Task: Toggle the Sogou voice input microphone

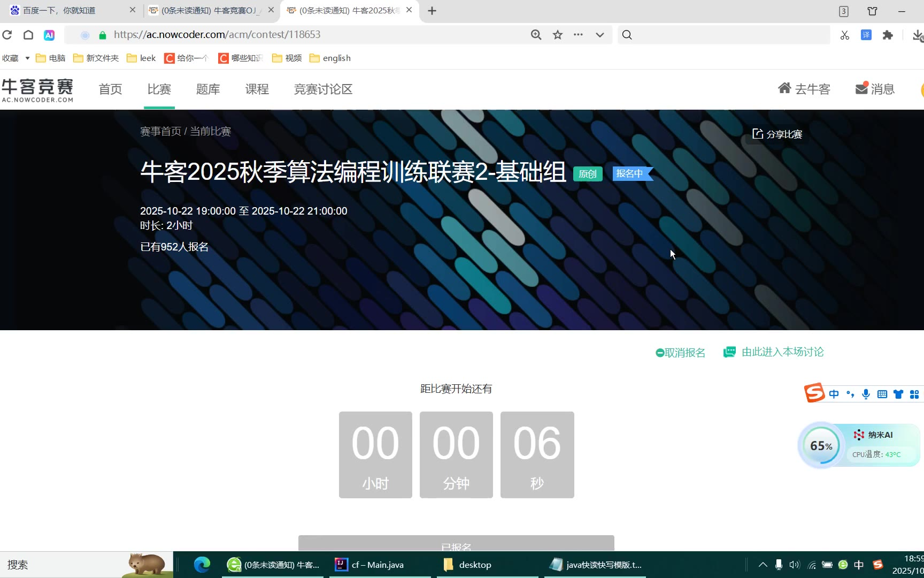Action: [x=866, y=394]
